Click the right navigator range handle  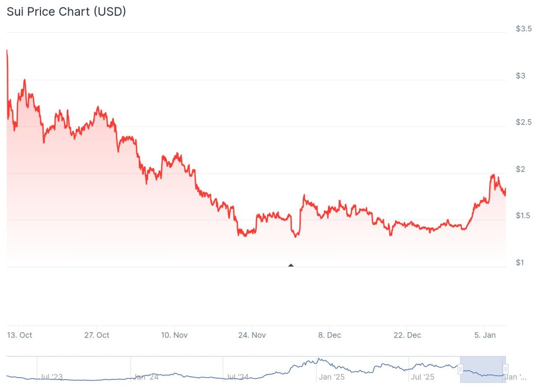505,369
